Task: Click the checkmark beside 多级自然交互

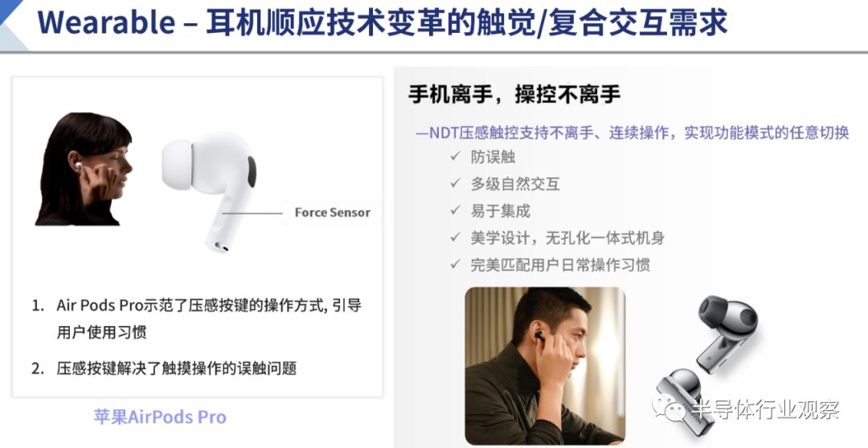Action: tap(456, 184)
